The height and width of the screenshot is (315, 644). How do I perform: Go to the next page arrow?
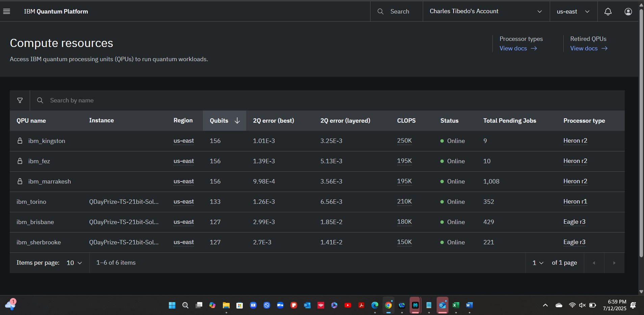tap(614, 263)
